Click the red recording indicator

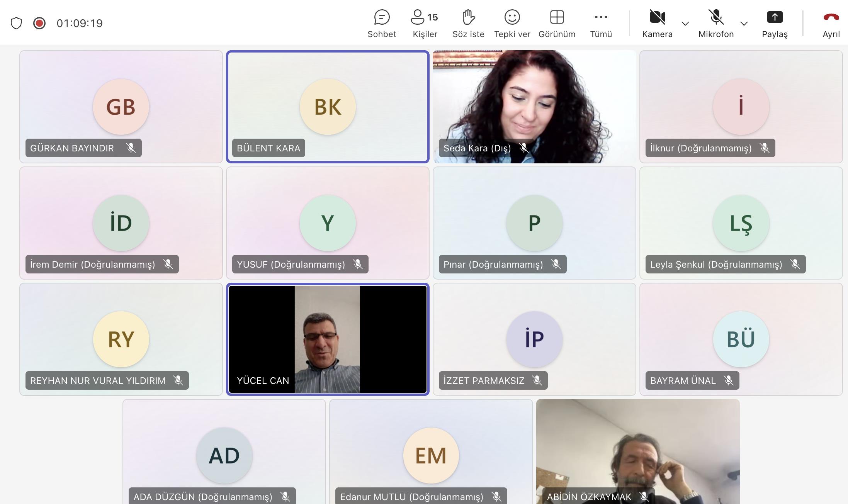(x=39, y=23)
